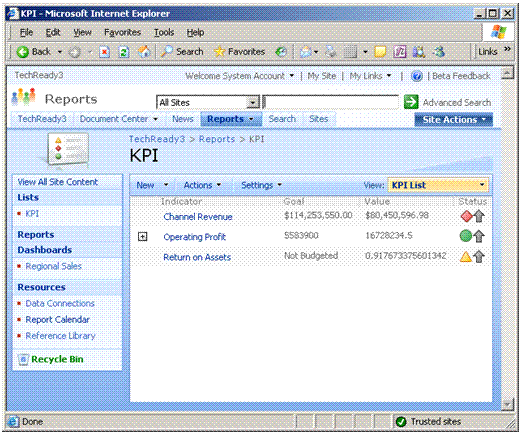Click the Stop loading icon with red X
Screen dimensions: 524x436
[105, 52]
